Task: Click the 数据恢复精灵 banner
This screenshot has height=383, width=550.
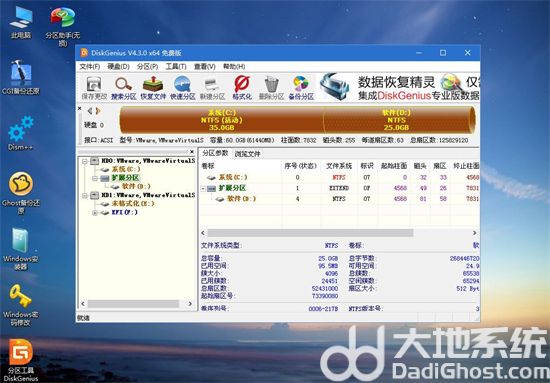Action: click(399, 87)
